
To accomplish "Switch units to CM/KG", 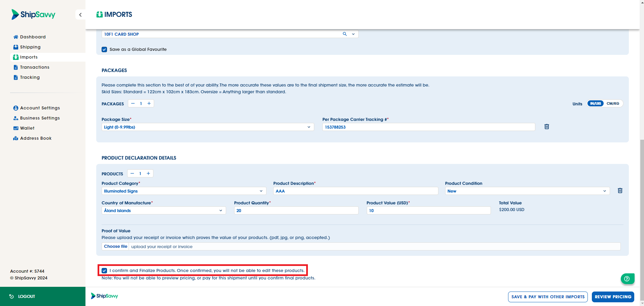I will pyautogui.click(x=613, y=104).
